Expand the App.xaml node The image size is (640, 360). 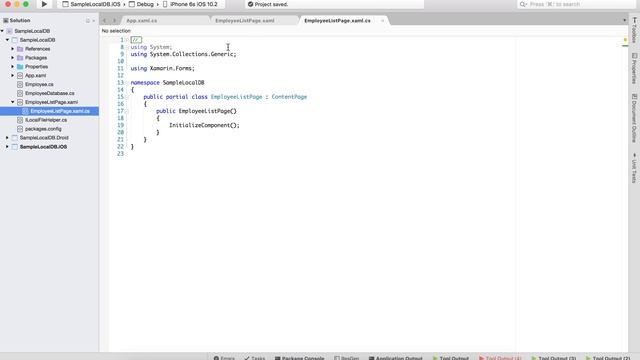click(x=13, y=76)
